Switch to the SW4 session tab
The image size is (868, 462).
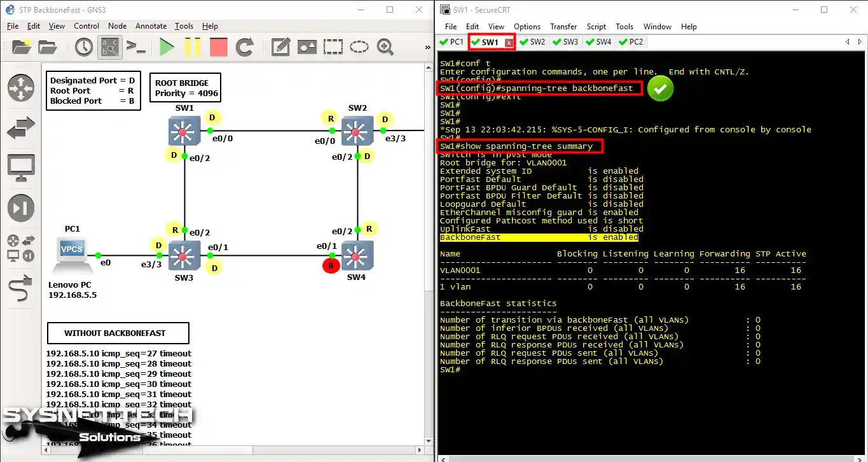click(598, 42)
